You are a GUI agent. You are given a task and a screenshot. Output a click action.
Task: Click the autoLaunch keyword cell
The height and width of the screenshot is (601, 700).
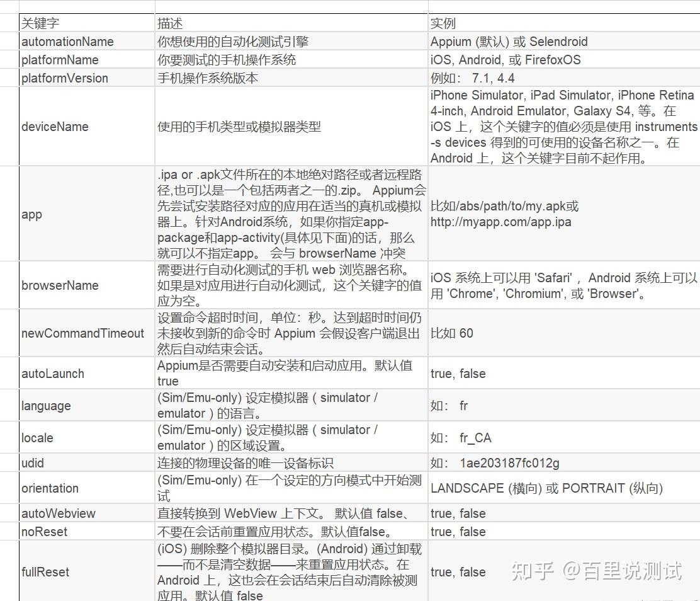click(87, 373)
